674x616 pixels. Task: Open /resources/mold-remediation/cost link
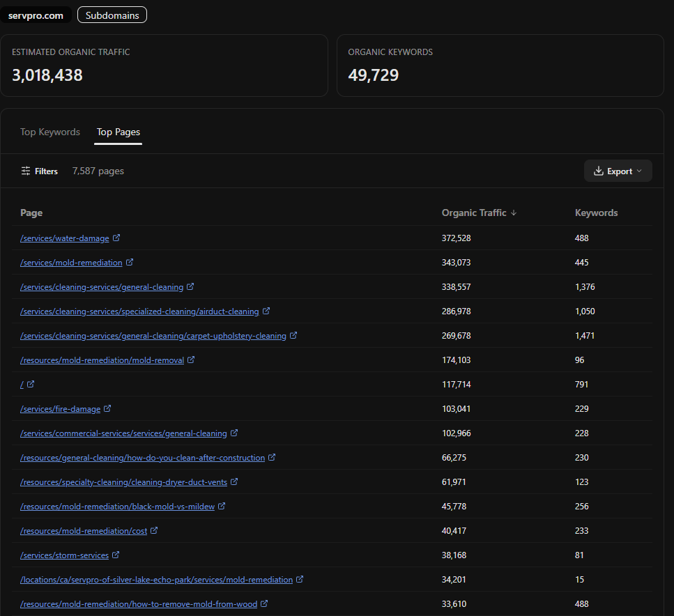coord(84,531)
